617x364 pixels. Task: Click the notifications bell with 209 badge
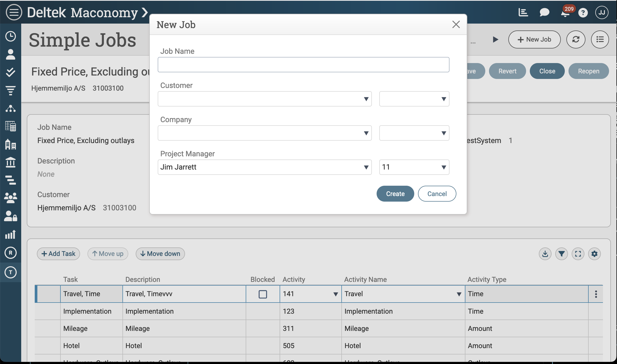tap(565, 12)
